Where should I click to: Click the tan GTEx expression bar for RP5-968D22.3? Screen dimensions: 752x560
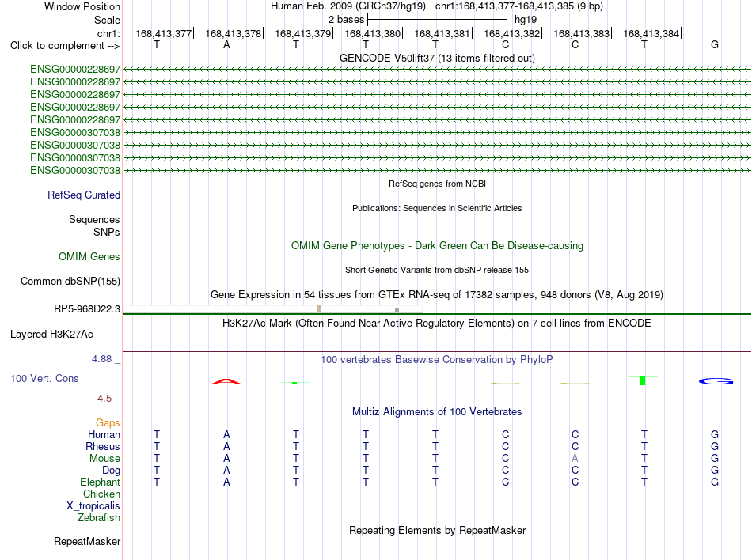pos(320,309)
